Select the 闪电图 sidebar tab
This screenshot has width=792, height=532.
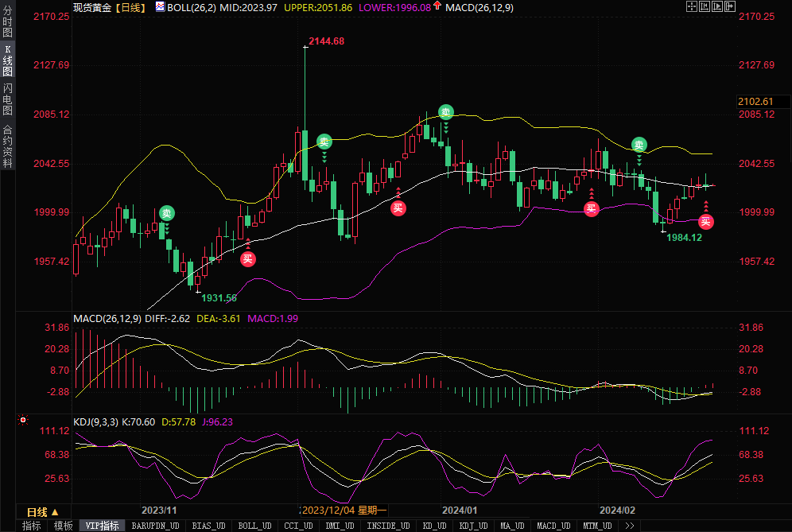[x=7, y=99]
